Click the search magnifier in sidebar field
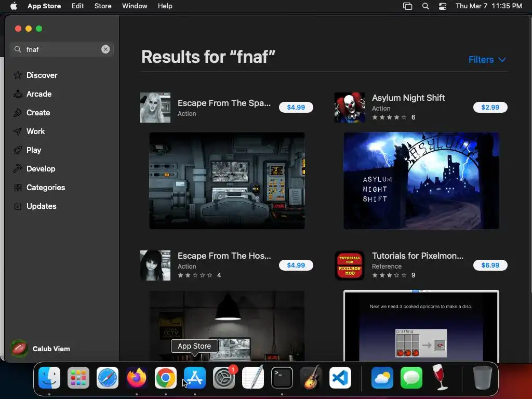 coord(18,49)
